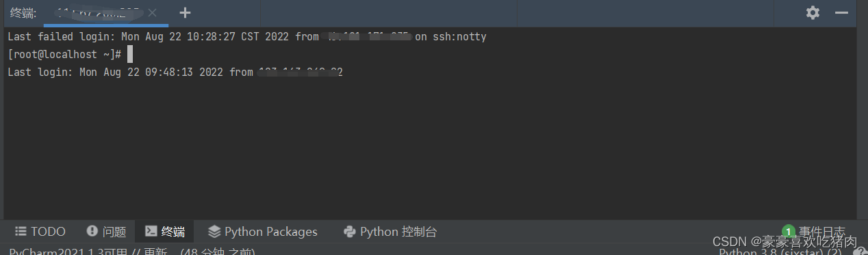Screen dimensions: 868x255
Task: Click the 终端: panel title label
Action: (23, 12)
